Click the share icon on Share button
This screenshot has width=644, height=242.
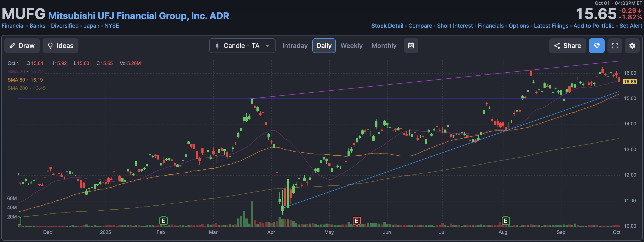(x=557, y=46)
